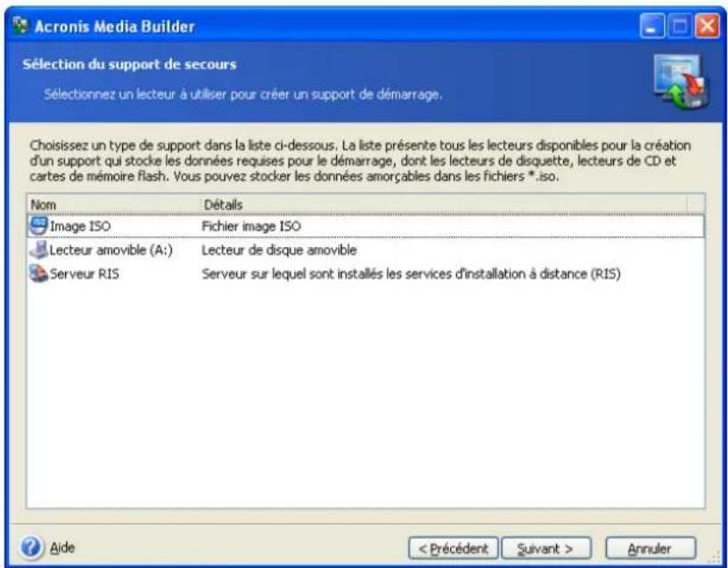Click the 'Fichier image ISO' details cell

251,226
